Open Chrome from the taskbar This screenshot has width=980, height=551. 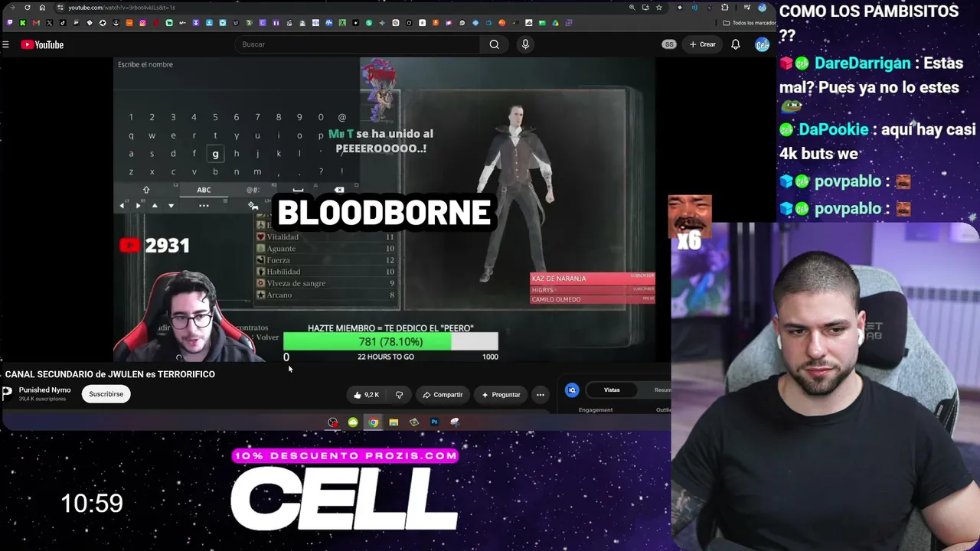373,422
